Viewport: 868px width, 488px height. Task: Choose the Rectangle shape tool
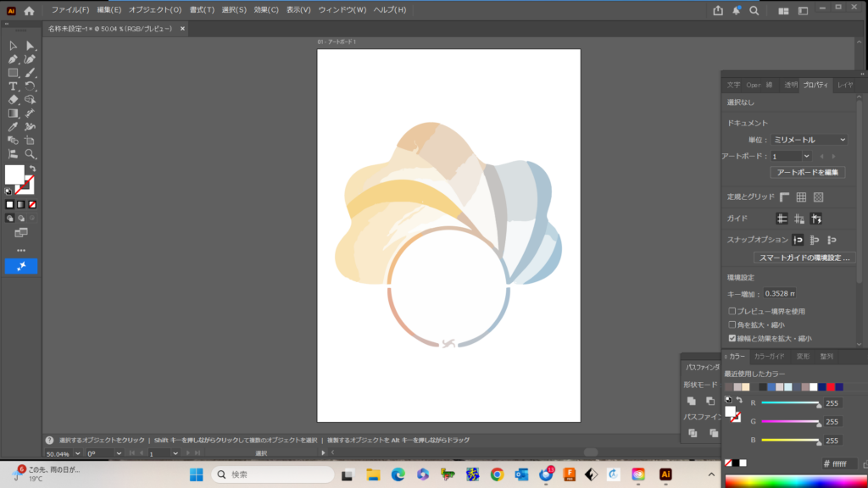tap(13, 73)
